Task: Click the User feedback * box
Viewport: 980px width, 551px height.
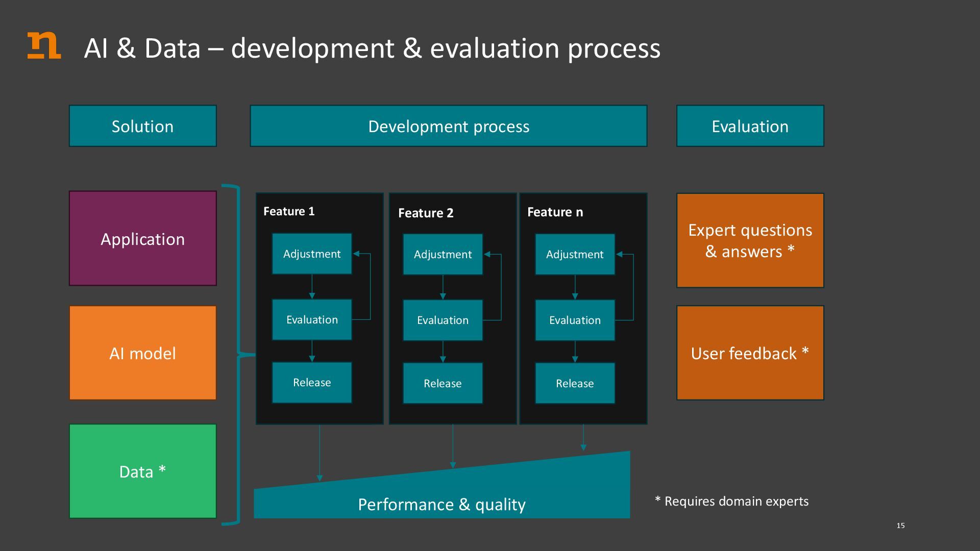Action: point(750,353)
